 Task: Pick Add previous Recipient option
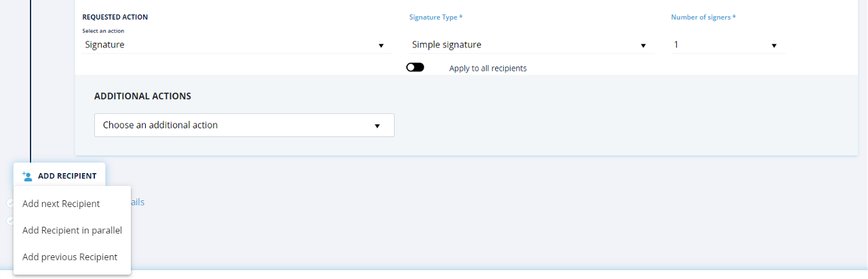(x=70, y=257)
